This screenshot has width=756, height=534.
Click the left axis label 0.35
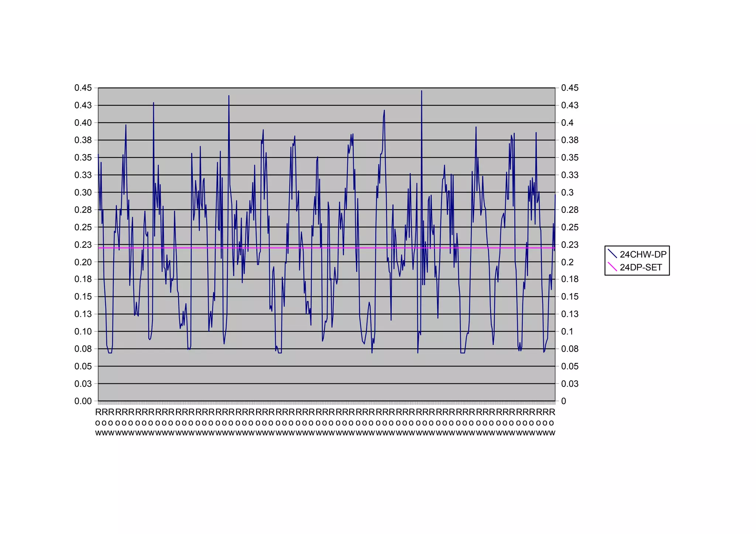83,158
